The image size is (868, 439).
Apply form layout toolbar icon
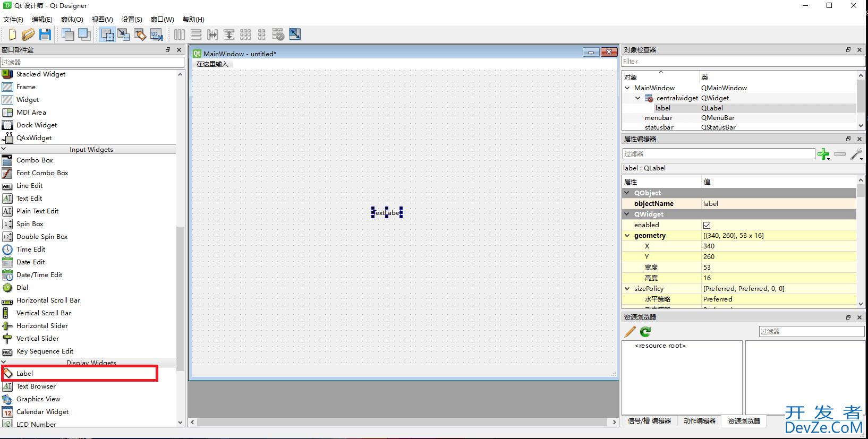[x=262, y=35]
